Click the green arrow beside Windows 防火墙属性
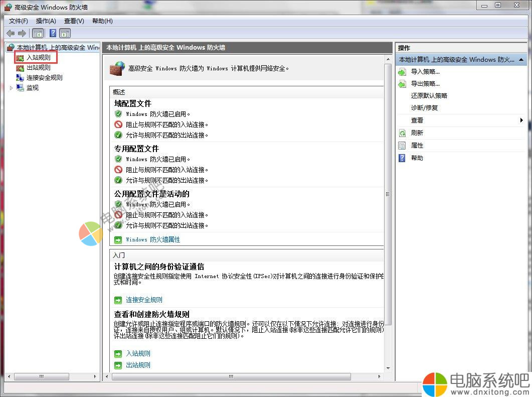Image resolution: width=532 pixels, height=397 pixels. pyautogui.click(x=118, y=240)
